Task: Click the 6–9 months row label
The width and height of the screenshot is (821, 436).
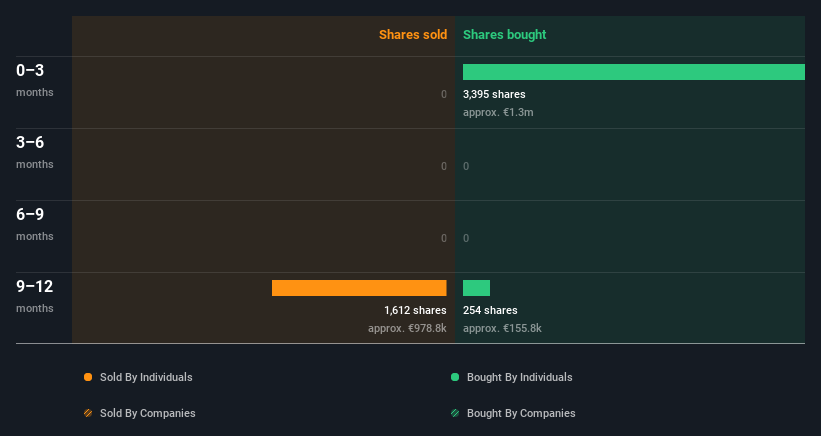Action: (x=35, y=224)
